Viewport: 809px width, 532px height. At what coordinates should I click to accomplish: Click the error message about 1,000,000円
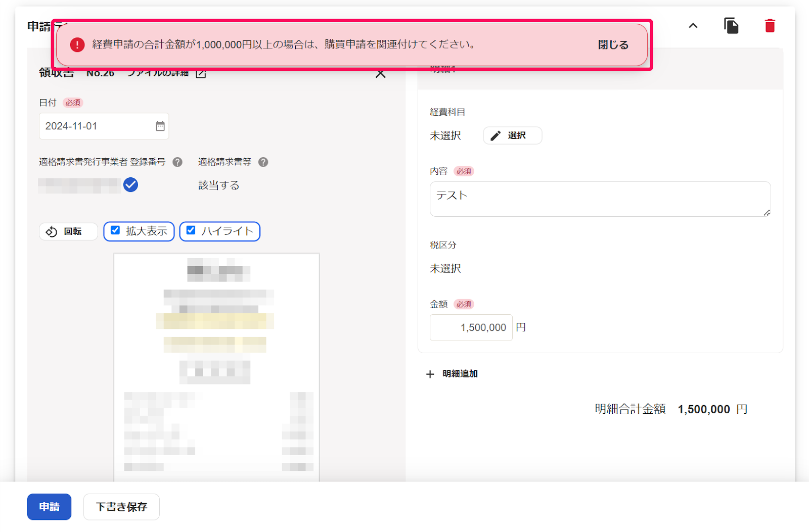[283, 44]
